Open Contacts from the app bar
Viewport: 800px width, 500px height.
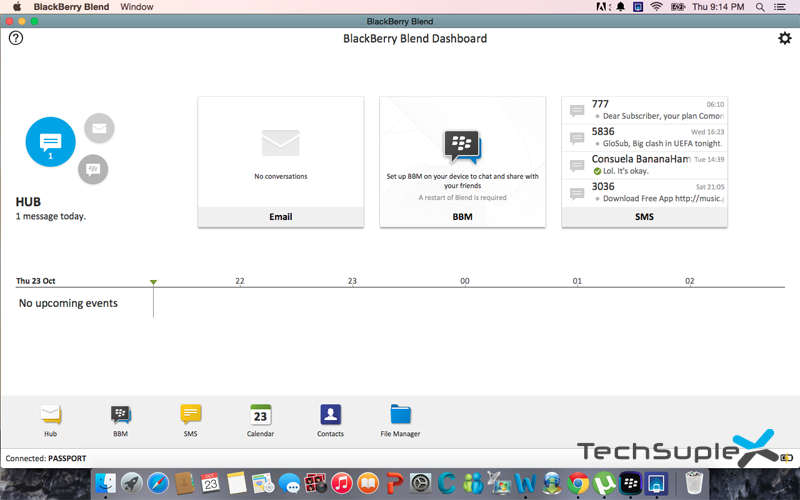point(330,419)
